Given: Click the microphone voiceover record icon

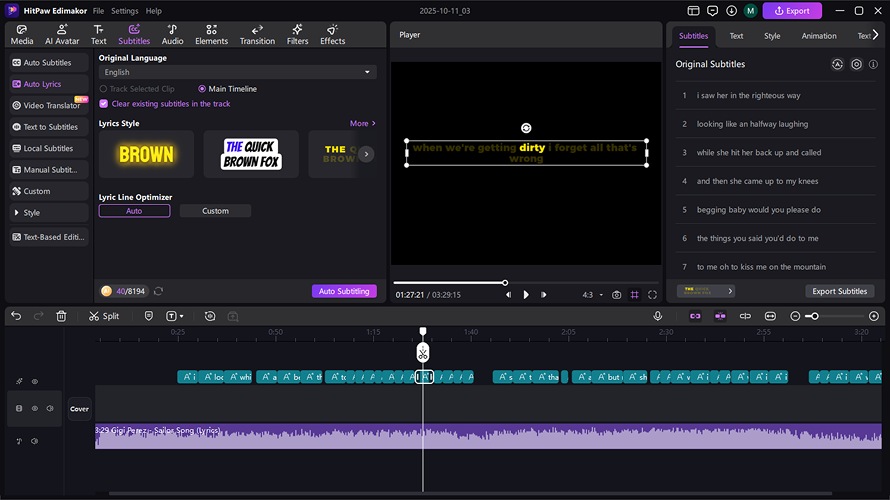Looking at the screenshot, I should pos(658,316).
